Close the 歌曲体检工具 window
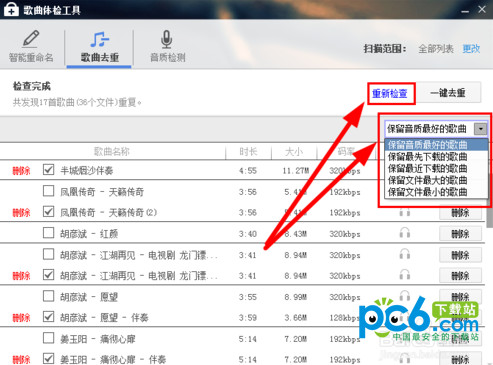Viewport: 493px width, 365px height. [482, 9]
